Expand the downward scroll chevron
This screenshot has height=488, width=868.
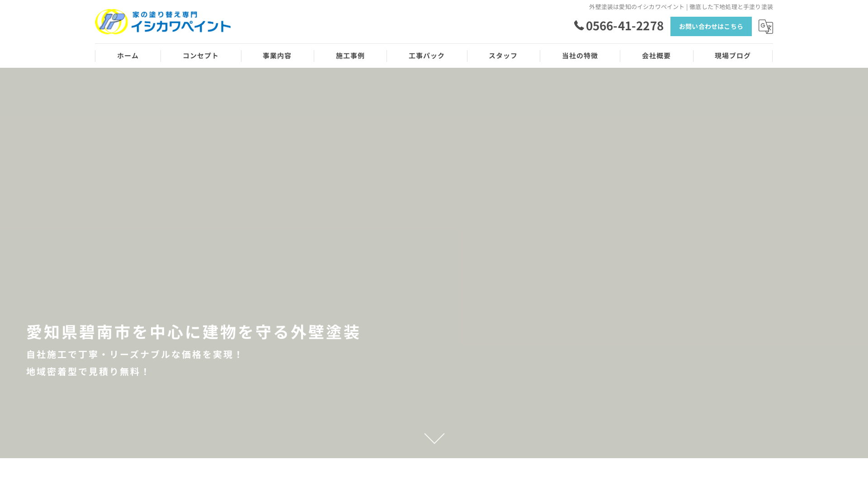click(x=434, y=438)
